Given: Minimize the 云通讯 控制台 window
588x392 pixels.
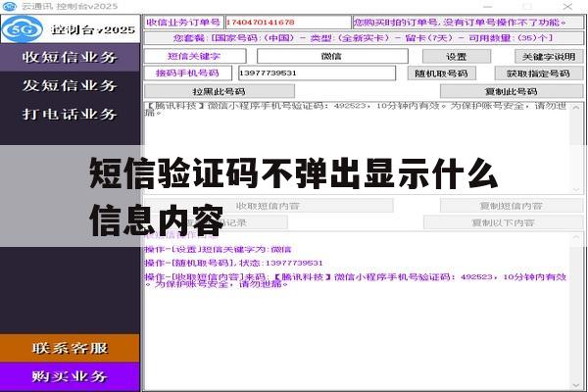Looking at the screenshot, I should [x=487, y=7].
